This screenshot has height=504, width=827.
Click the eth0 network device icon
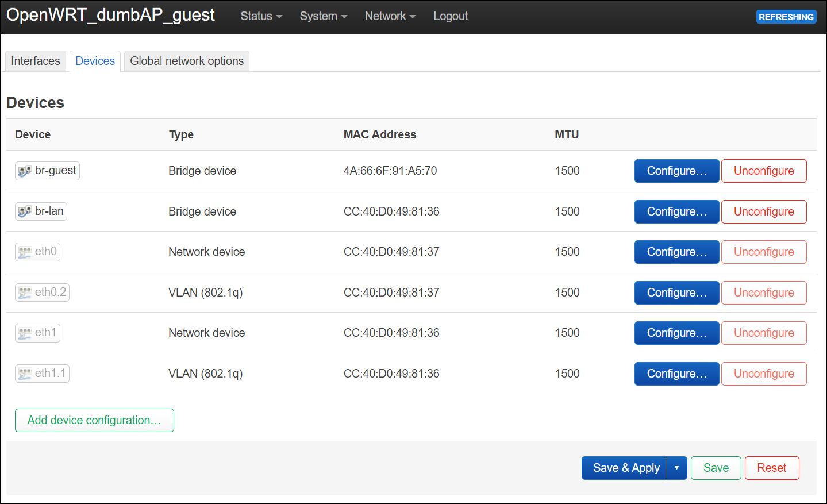25,252
